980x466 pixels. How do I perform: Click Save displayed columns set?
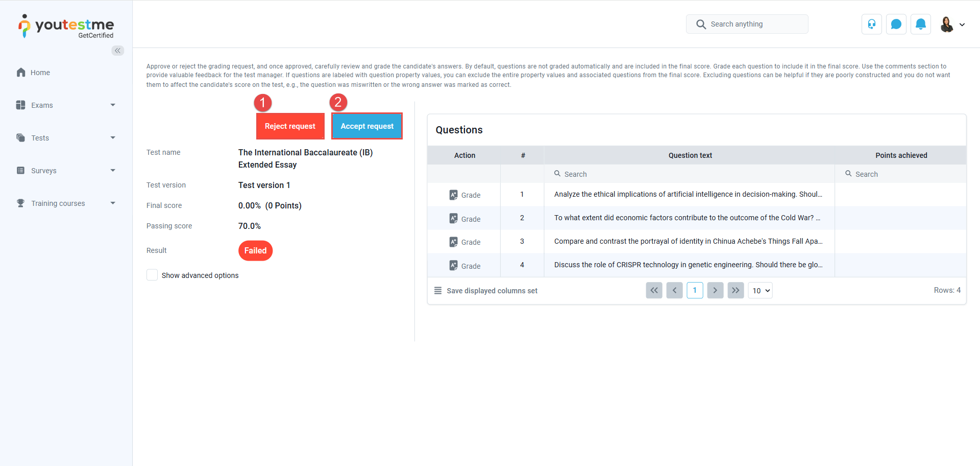point(492,291)
